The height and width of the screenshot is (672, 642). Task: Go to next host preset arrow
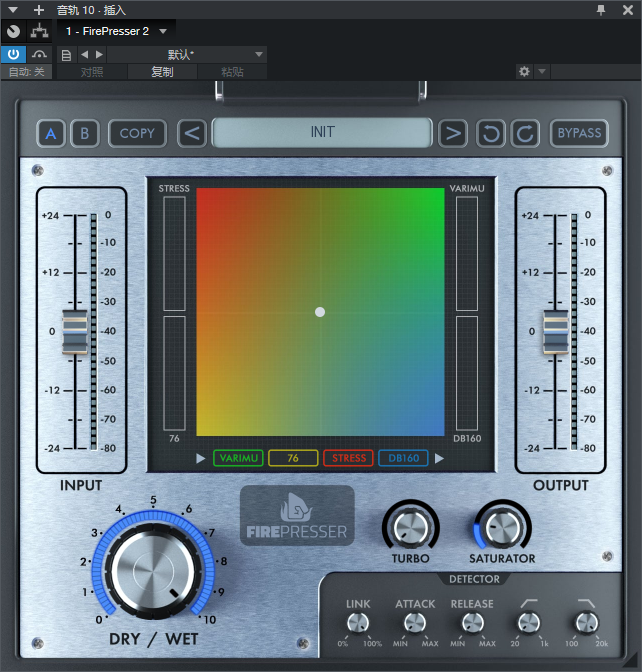pos(99,54)
